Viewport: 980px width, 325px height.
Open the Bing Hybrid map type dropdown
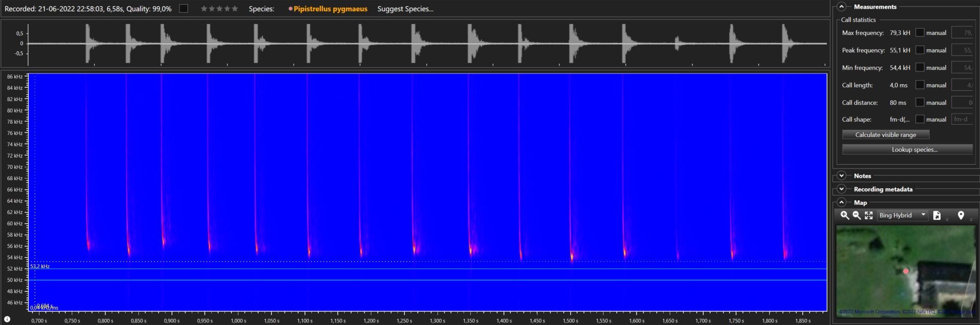point(902,216)
